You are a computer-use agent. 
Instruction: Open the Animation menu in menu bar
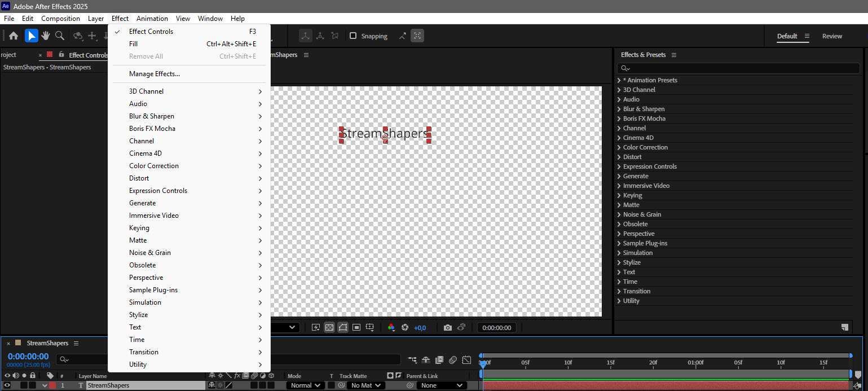click(x=152, y=19)
